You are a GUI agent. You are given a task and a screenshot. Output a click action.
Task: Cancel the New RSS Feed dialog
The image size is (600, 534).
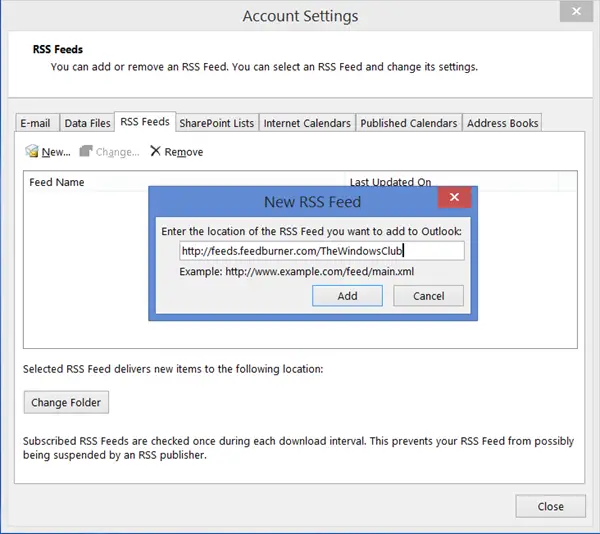[x=428, y=296]
